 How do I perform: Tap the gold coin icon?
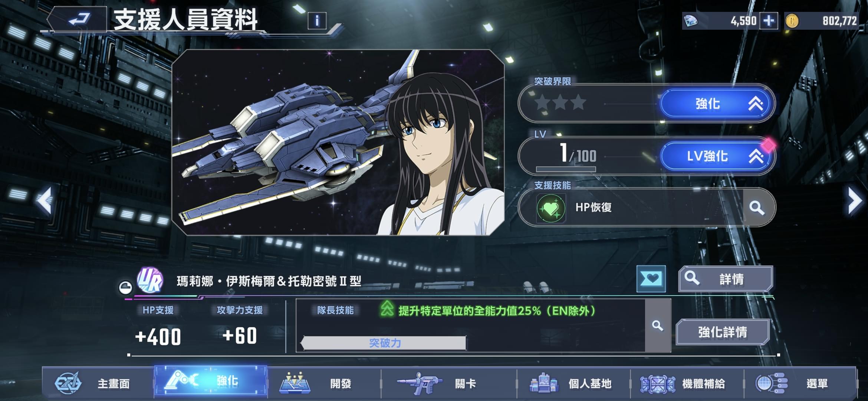pos(792,21)
